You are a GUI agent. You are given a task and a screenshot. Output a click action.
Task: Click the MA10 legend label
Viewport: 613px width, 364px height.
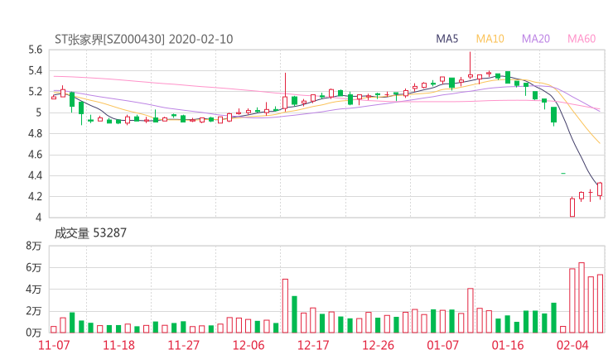[x=490, y=39]
